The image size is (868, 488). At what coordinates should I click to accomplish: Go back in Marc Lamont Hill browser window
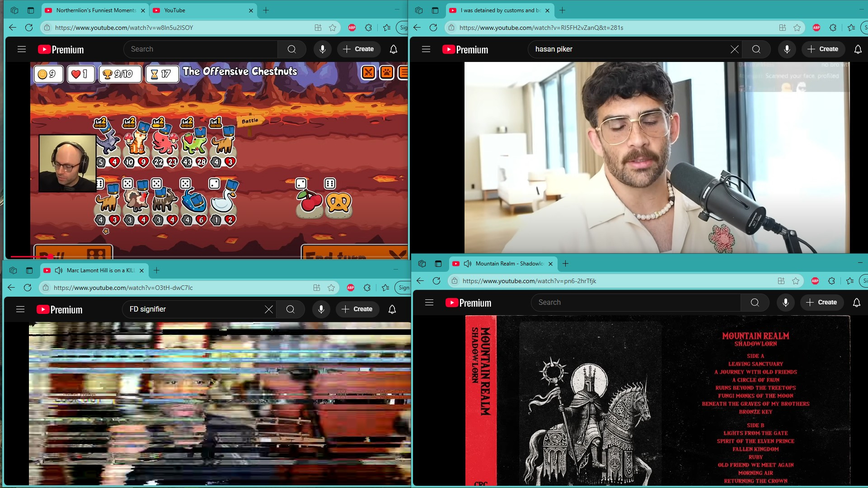[x=11, y=288]
